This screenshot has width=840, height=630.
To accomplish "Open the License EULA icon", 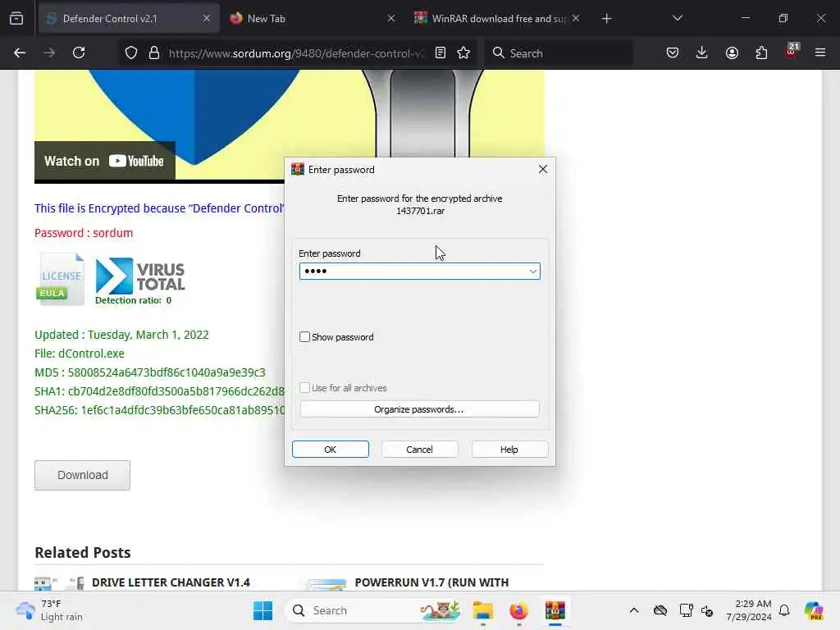I will [61, 278].
